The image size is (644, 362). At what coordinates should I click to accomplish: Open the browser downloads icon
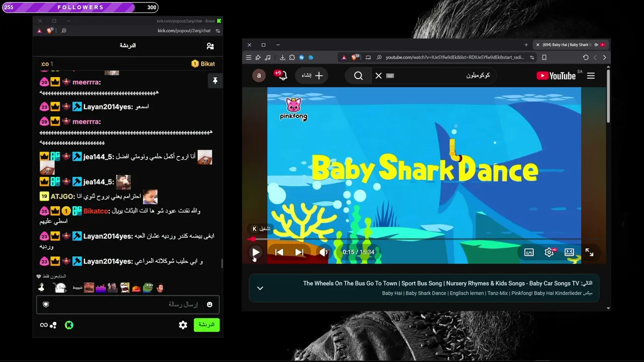282,57
